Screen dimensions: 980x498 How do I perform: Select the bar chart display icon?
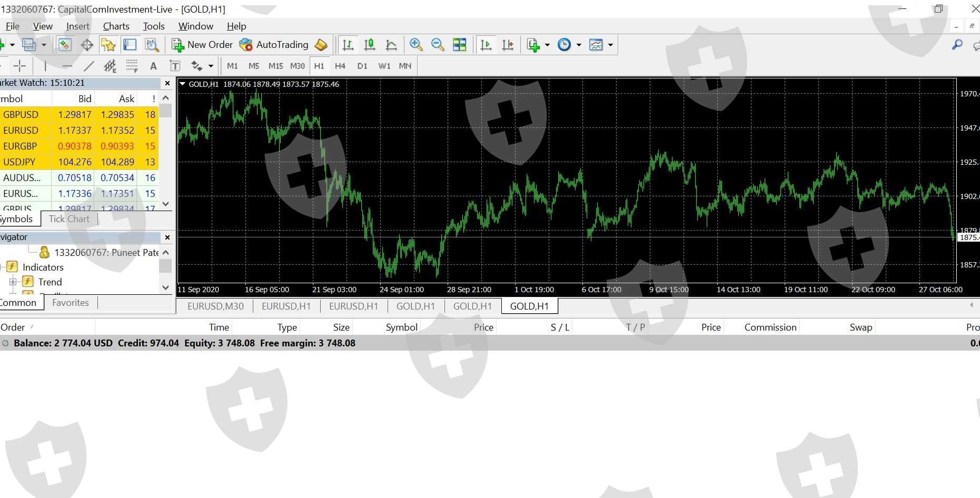pyautogui.click(x=348, y=45)
